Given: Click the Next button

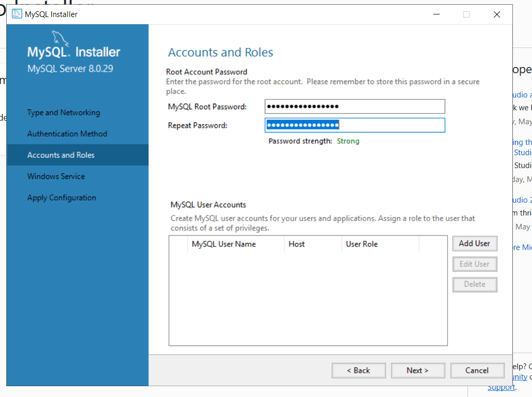Looking at the screenshot, I should tap(418, 370).
